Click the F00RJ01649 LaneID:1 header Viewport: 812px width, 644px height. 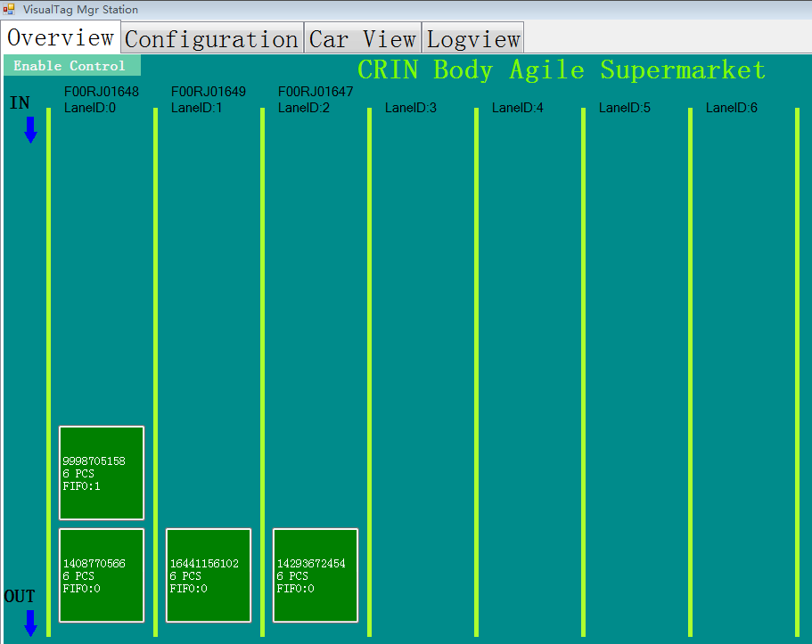coord(208,100)
